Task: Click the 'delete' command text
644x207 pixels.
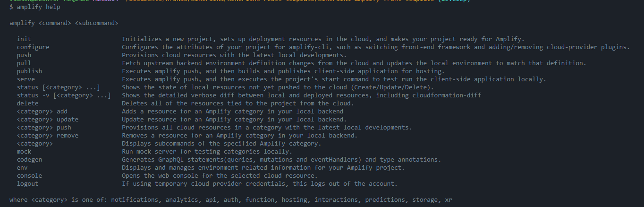Action: pos(27,103)
